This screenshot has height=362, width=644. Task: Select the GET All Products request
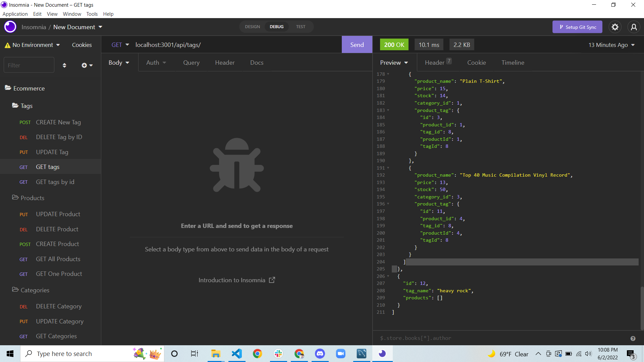coord(58,258)
